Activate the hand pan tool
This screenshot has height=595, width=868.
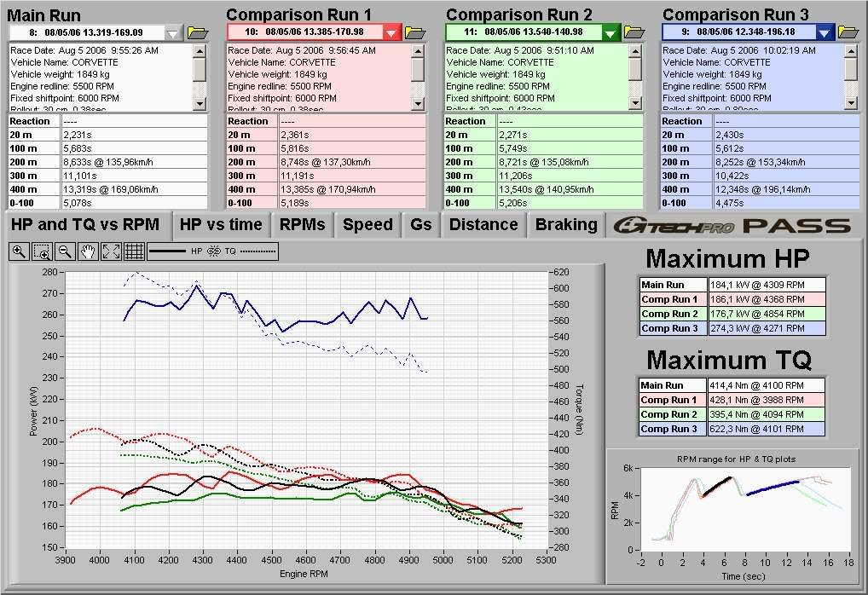[x=87, y=251]
